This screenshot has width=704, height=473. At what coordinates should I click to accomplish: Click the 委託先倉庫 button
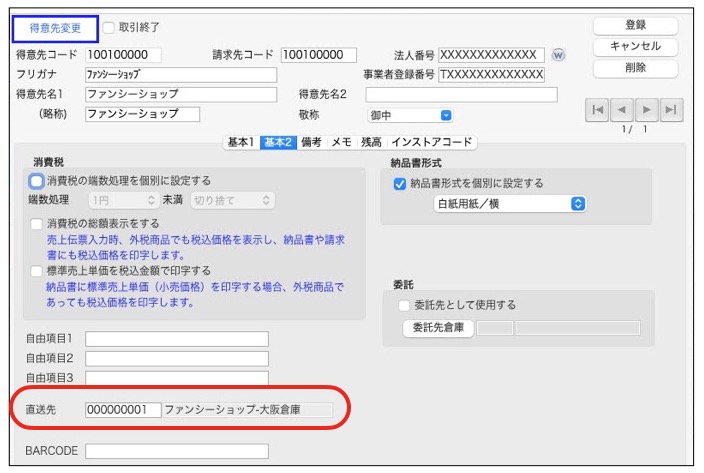pos(437,328)
